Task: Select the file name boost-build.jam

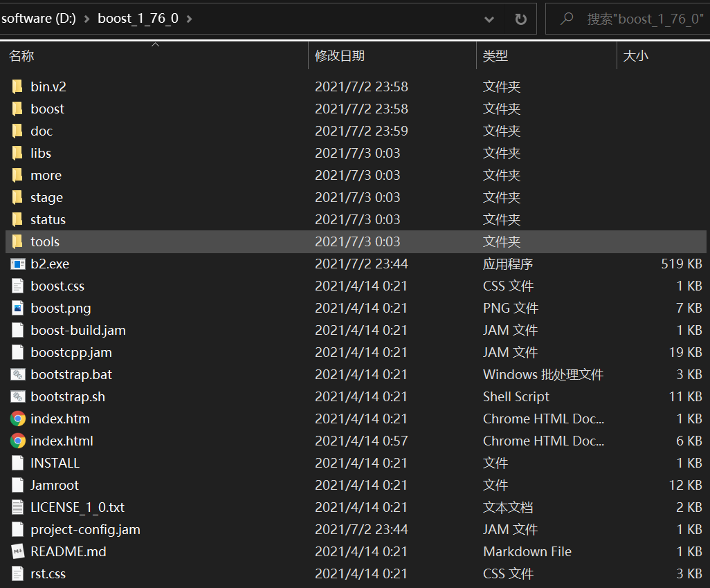Action: pyautogui.click(x=78, y=331)
